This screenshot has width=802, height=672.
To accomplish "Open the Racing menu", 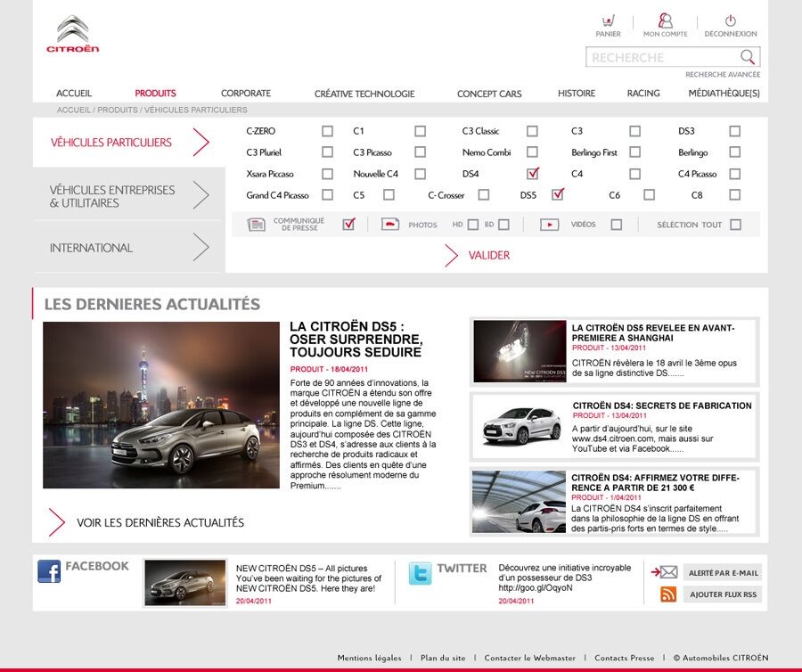I will coord(643,93).
